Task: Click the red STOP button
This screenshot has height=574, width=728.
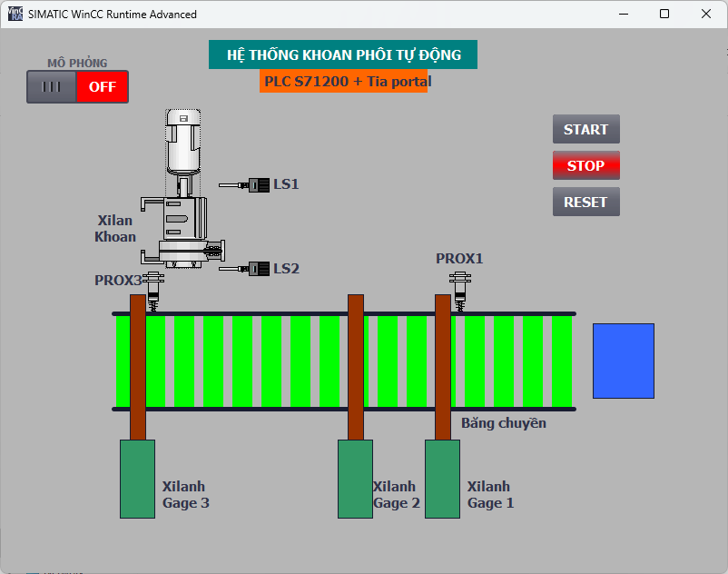Action: [x=585, y=165]
